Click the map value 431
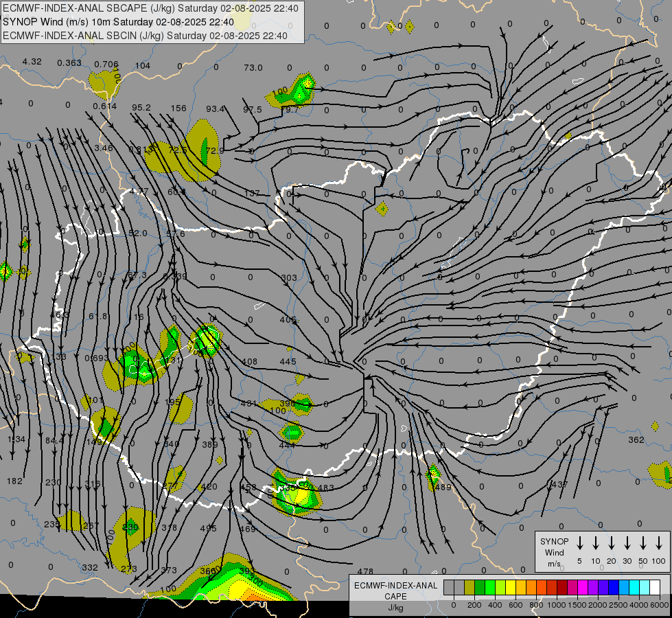 coord(248,404)
